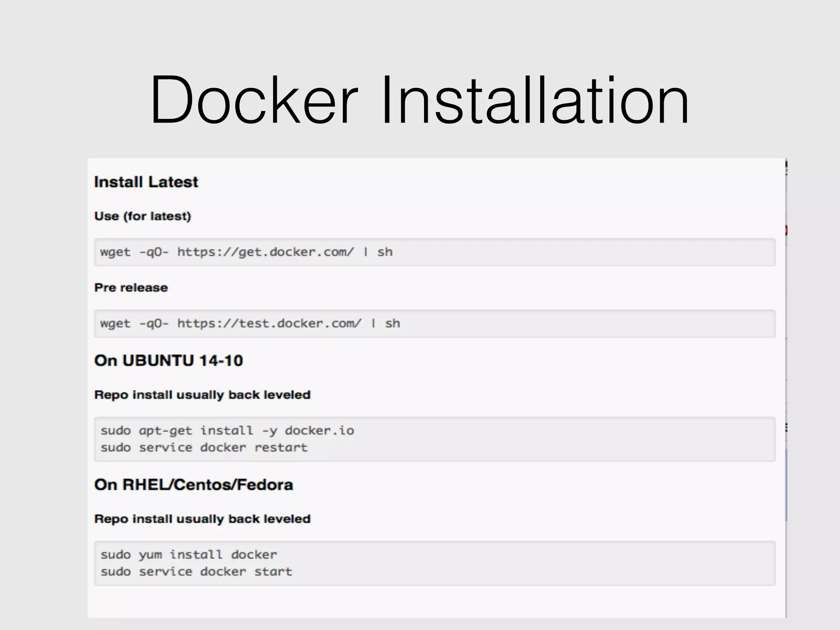Click the sudo service docker restart line
Image resolution: width=840 pixels, height=630 pixels.
204,447
